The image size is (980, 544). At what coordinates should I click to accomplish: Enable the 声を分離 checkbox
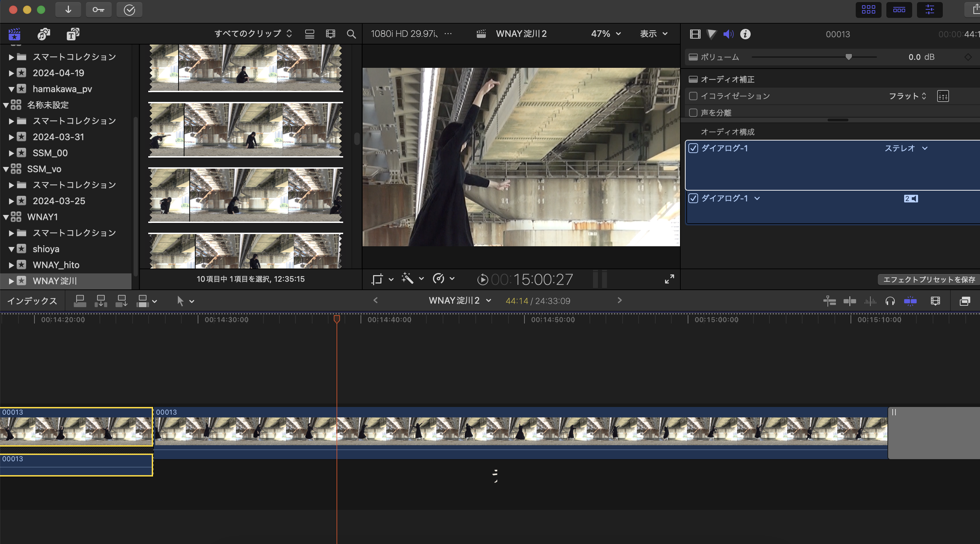[693, 113]
